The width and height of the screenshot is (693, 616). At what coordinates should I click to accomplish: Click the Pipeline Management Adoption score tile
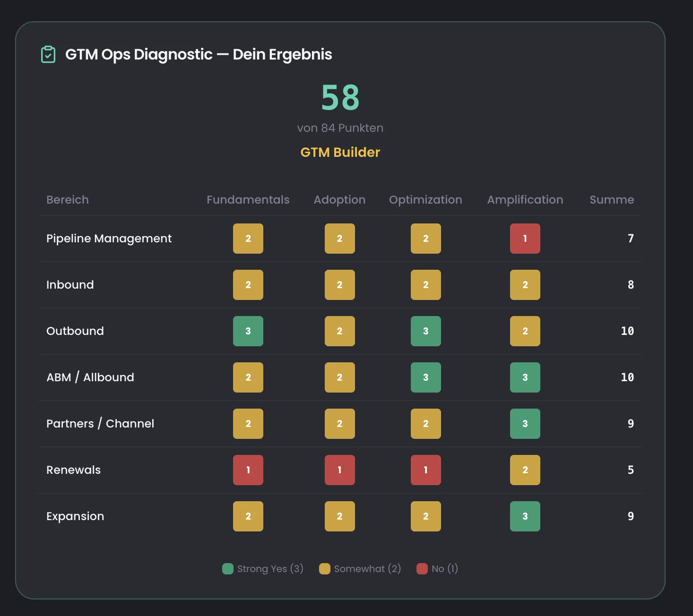pyautogui.click(x=340, y=239)
